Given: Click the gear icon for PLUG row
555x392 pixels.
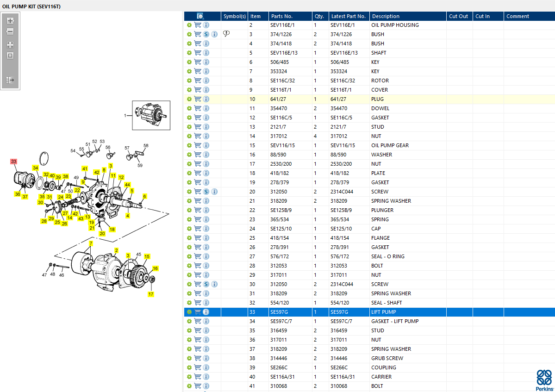Looking at the screenshot, I should coord(189,99).
